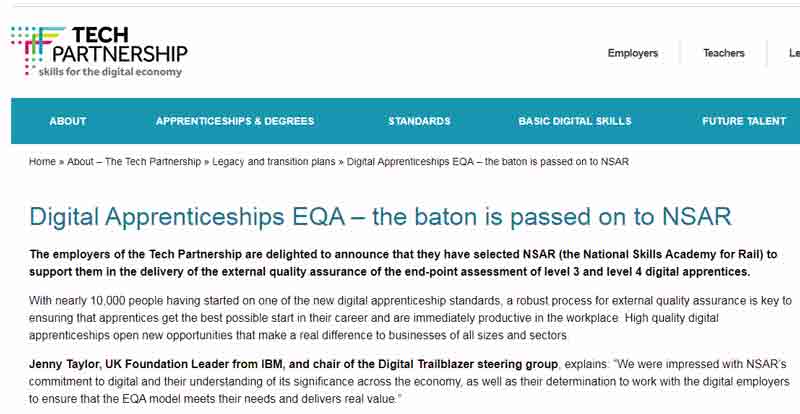Image resolution: width=800 pixels, height=414 pixels.
Task: Click the Employers link
Action: [633, 53]
